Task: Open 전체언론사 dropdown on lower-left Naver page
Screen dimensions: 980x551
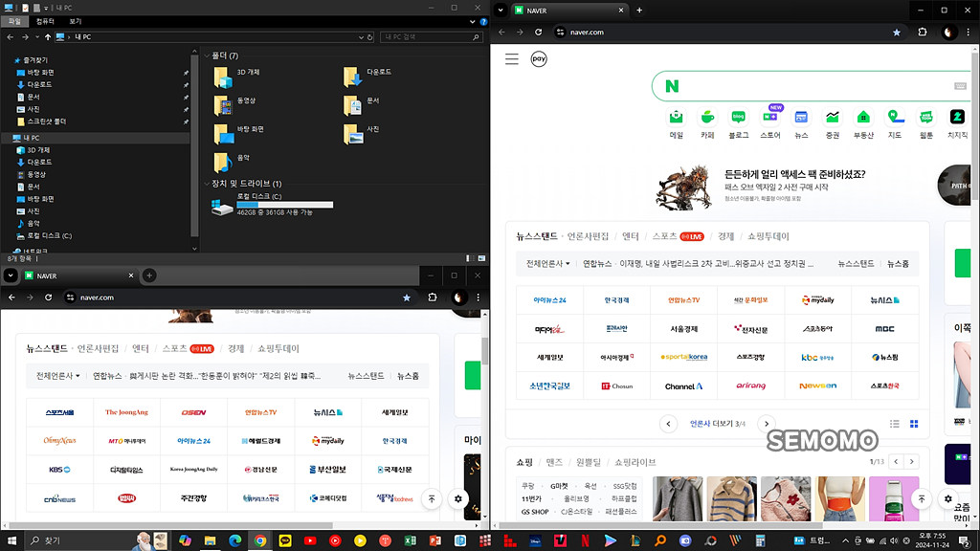Action: coord(58,376)
